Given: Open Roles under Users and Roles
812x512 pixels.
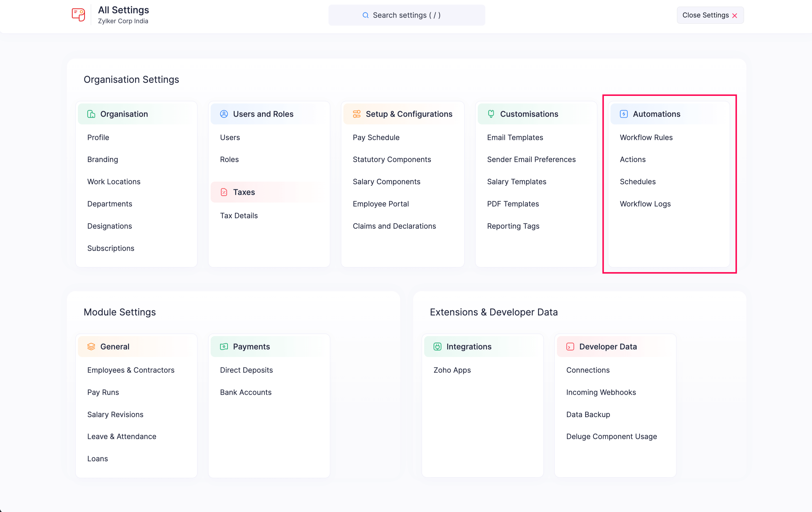Looking at the screenshot, I should pos(229,159).
